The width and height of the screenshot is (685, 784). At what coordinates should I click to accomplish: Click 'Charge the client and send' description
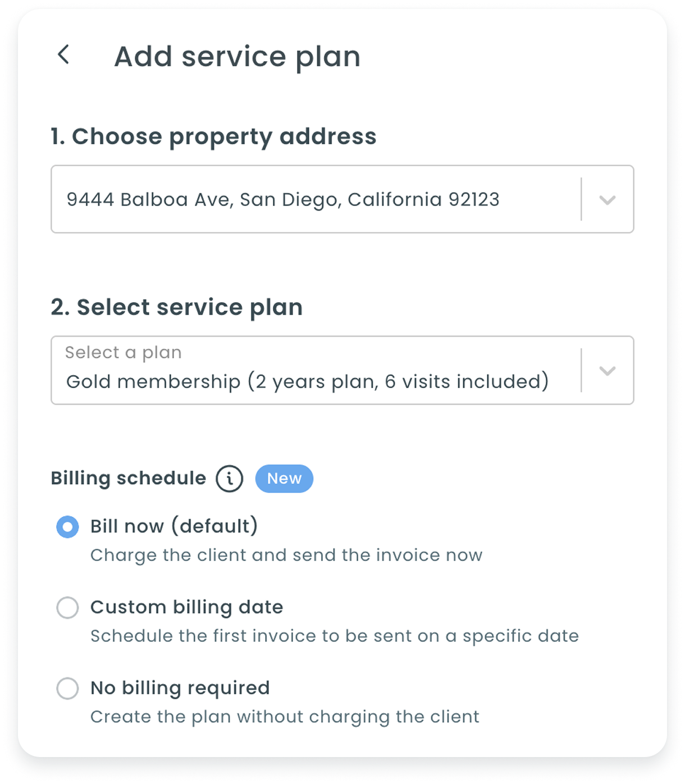pyautogui.click(x=286, y=555)
